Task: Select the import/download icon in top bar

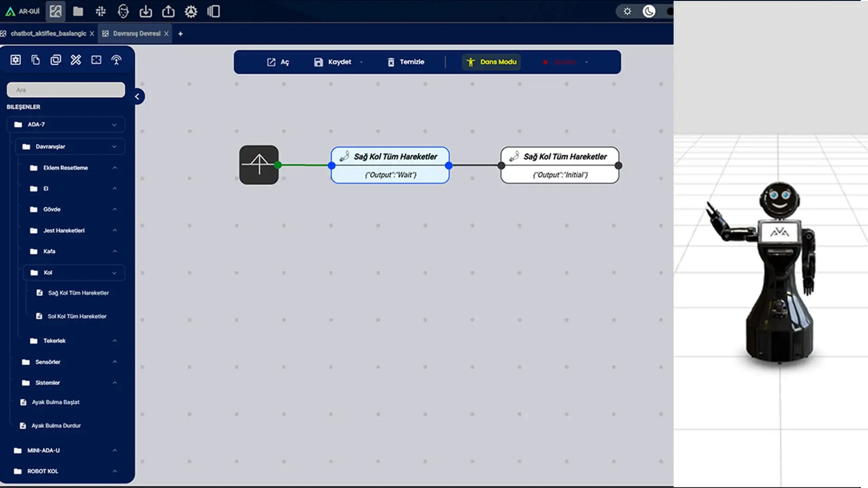Action: tap(146, 11)
